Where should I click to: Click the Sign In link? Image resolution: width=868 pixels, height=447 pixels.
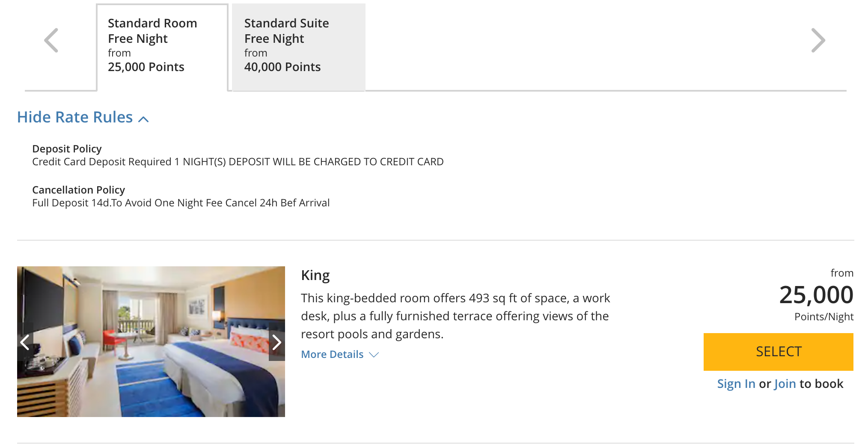pos(736,384)
